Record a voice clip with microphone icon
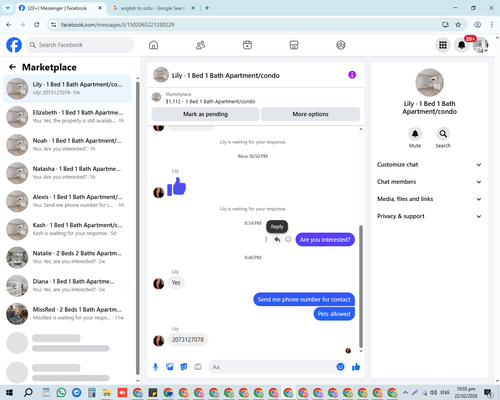 coord(155,367)
